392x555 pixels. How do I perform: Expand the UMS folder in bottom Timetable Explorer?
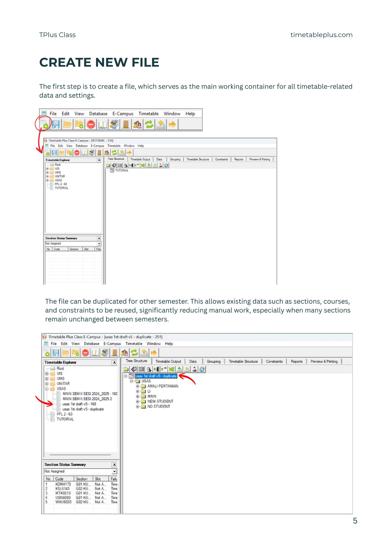pyautogui.click(x=47, y=378)
